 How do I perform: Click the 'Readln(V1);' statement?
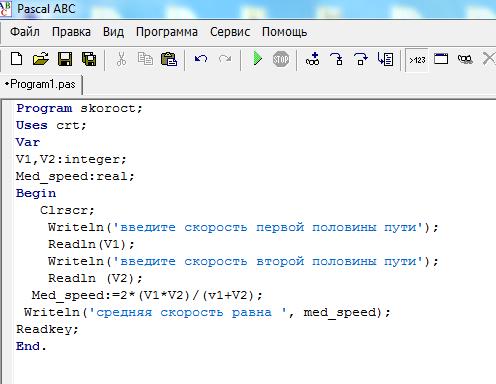(91, 244)
